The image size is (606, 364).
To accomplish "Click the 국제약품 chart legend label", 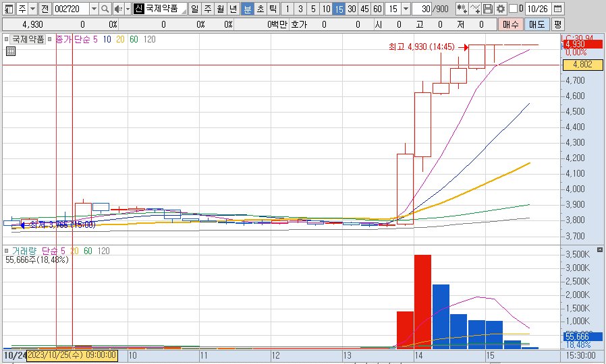I will [28, 39].
